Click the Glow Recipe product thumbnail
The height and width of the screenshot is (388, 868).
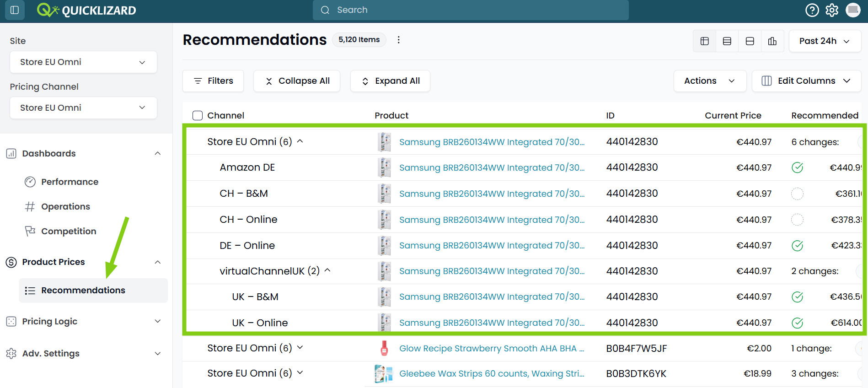384,348
